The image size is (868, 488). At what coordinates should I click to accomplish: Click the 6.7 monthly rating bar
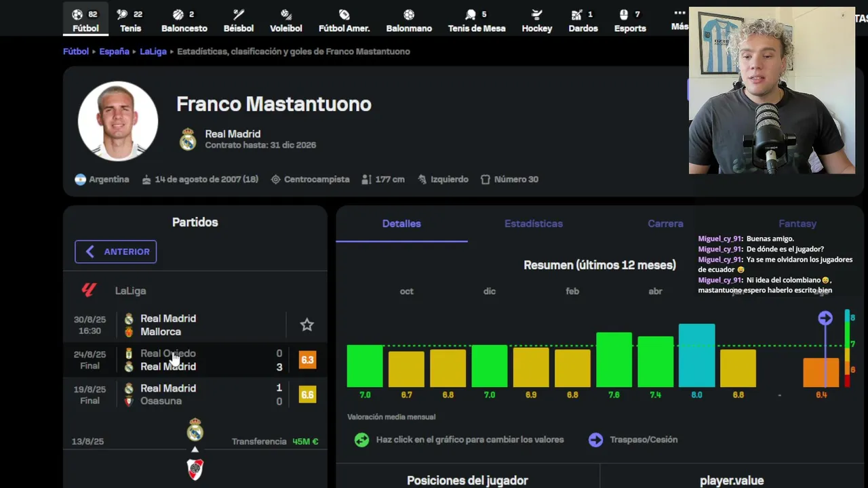[x=406, y=369]
